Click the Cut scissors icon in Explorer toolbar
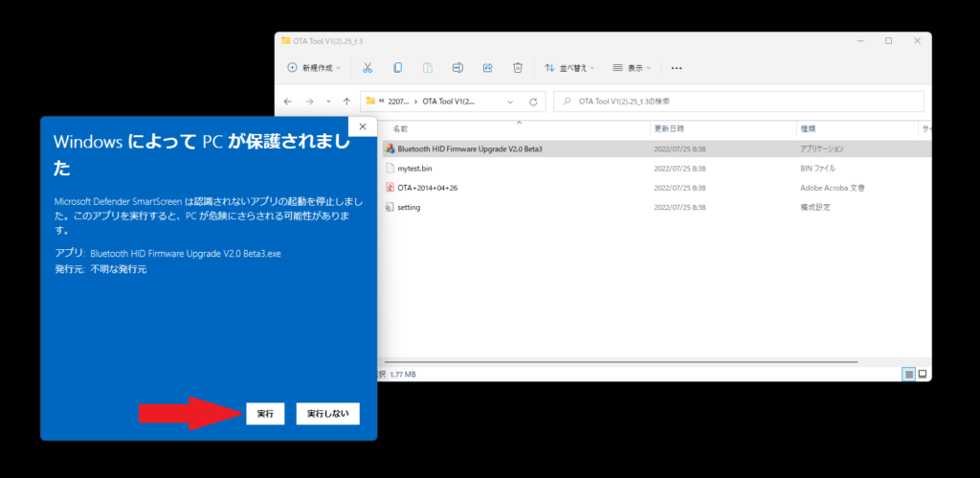Screen dimensions: 980x478 click(x=367, y=68)
